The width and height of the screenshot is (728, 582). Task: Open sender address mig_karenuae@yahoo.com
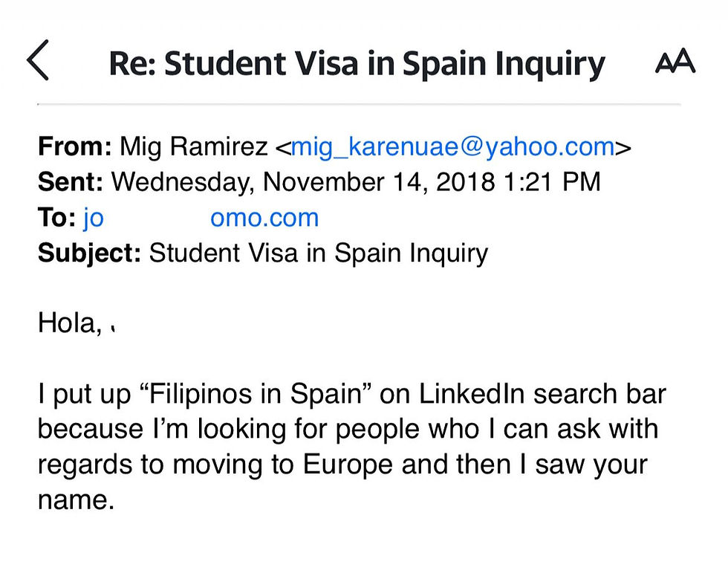point(453,146)
